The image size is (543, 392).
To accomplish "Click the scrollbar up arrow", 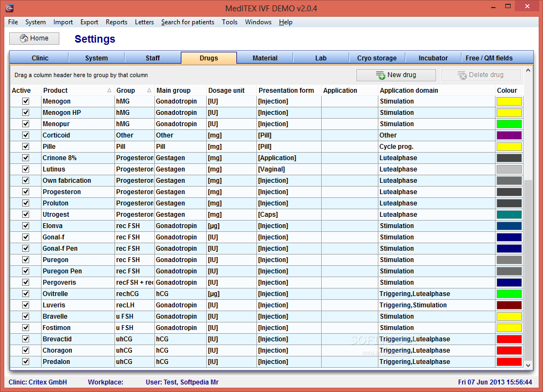I will 528,70.
